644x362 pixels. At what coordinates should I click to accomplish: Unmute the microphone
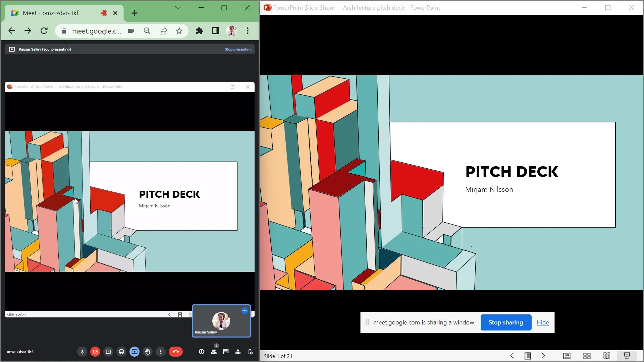(82, 352)
